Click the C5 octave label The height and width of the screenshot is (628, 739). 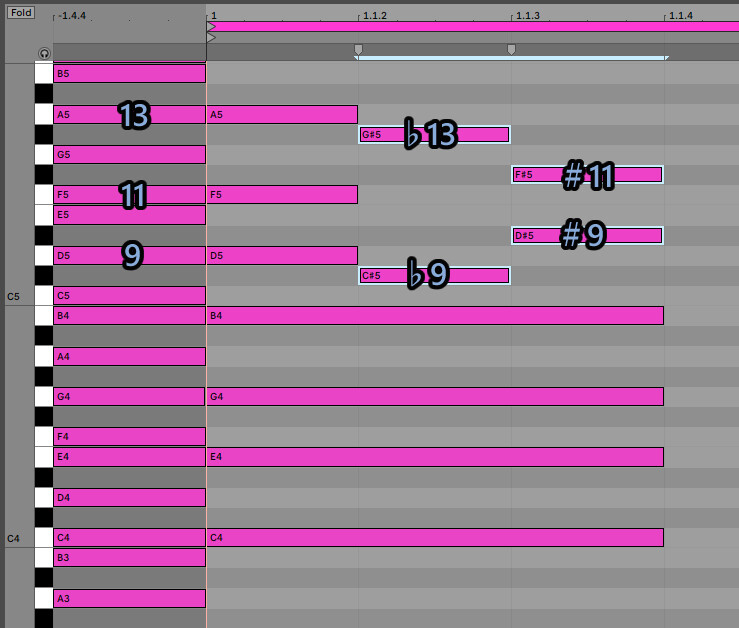[x=13, y=297]
